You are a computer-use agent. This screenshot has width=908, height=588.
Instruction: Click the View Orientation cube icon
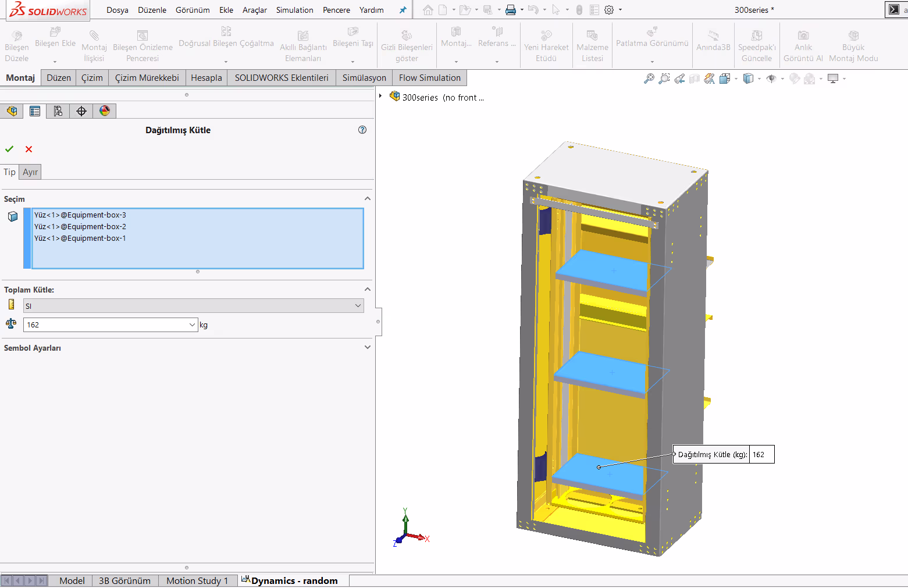[x=725, y=79]
